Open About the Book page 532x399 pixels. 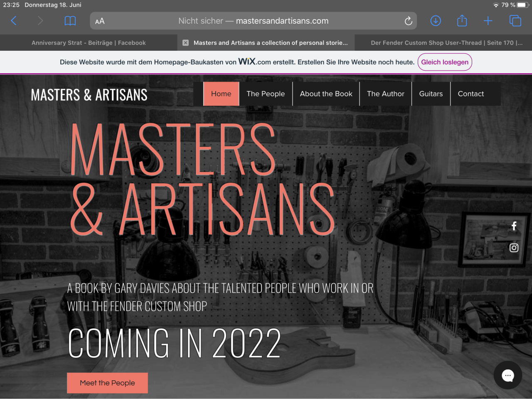(x=326, y=94)
